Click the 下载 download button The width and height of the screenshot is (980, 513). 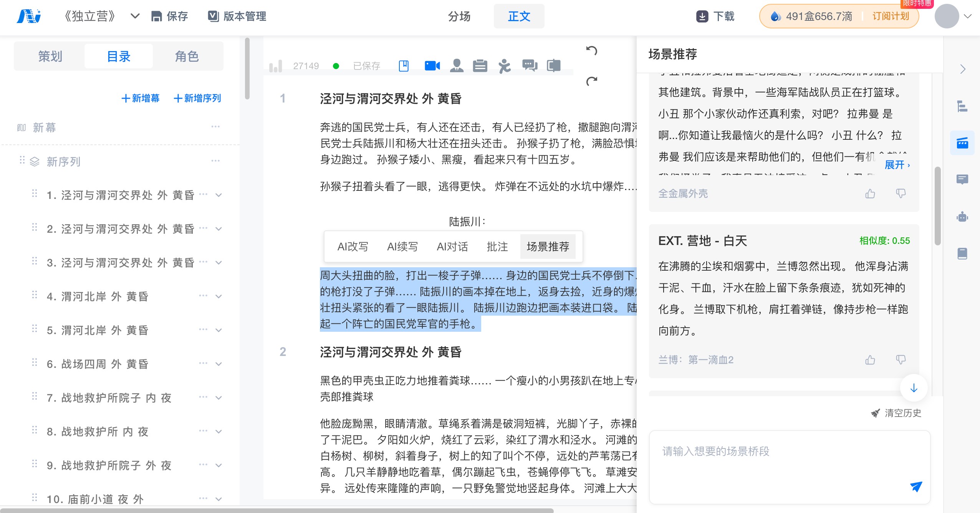point(715,16)
